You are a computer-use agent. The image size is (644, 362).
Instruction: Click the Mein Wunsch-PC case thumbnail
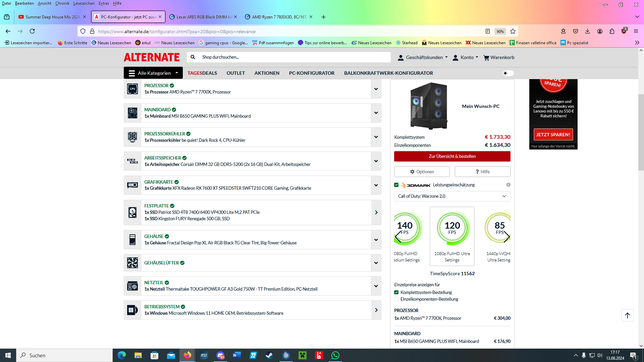[429, 106]
